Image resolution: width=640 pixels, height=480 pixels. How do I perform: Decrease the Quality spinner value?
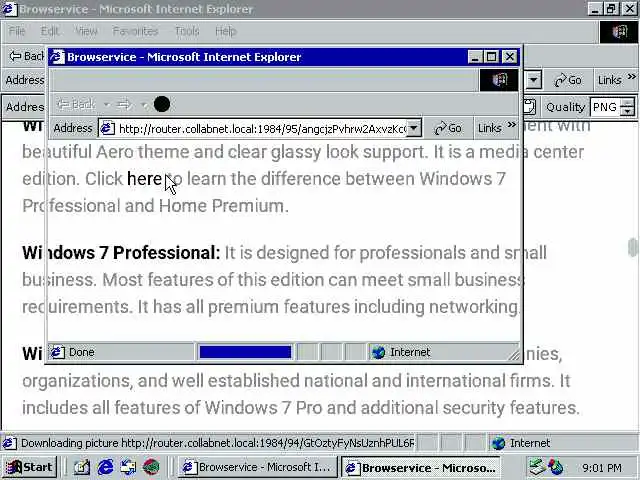point(627,111)
